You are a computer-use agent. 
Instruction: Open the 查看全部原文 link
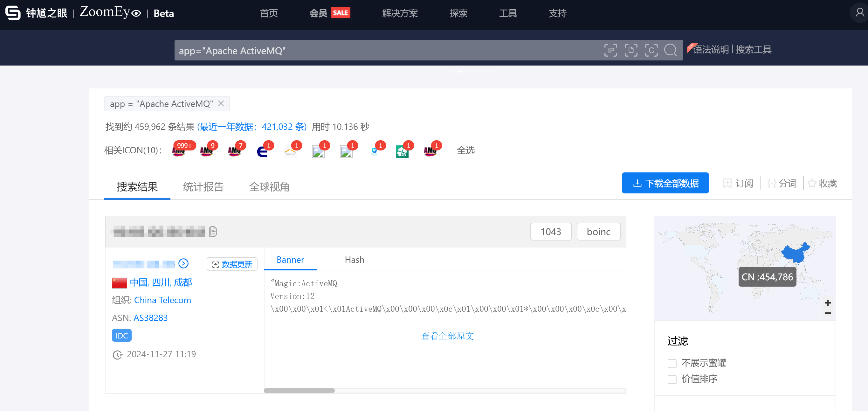(447, 336)
